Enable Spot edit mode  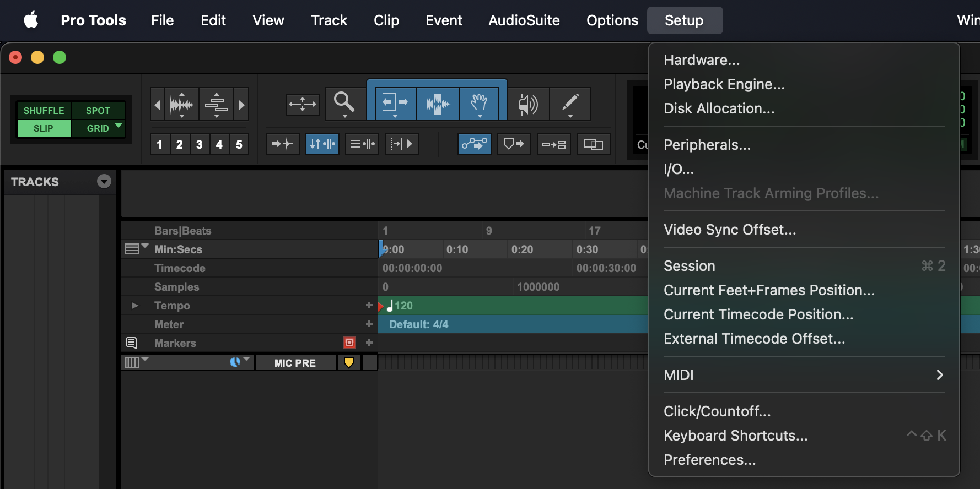(x=98, y=111)
